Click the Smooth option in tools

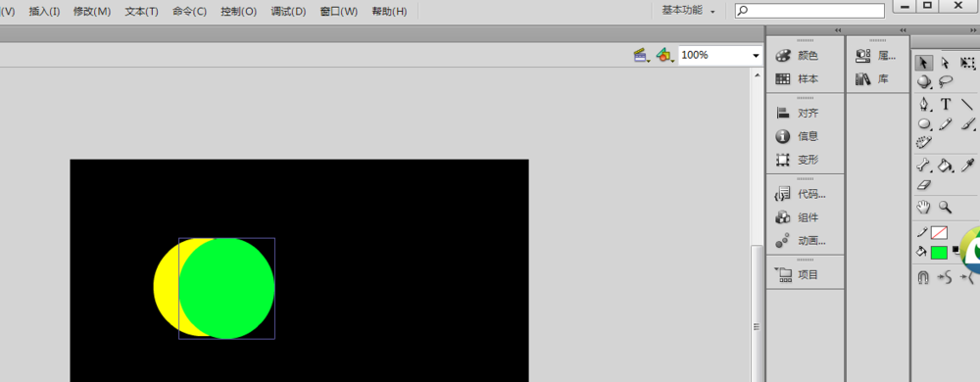(945, 276)
